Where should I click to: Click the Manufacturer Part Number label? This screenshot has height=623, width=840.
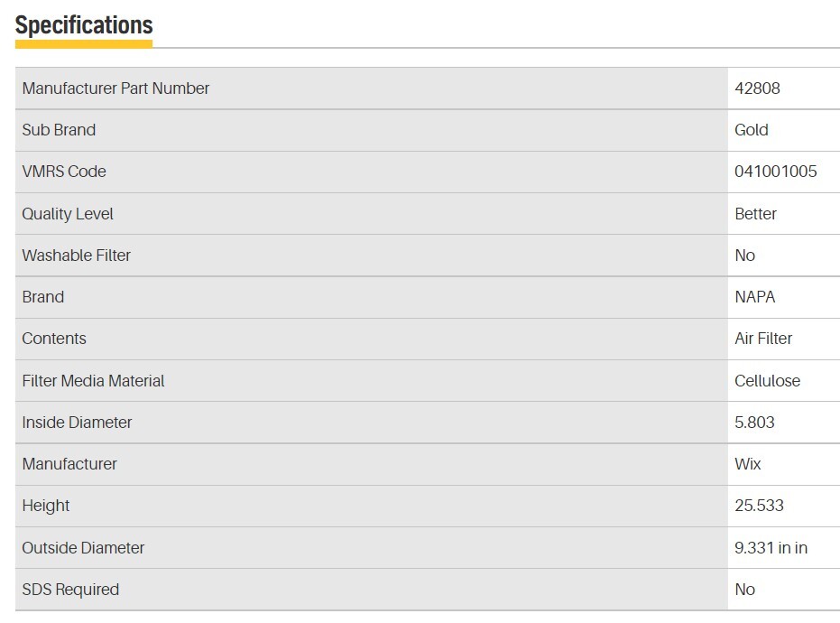pyautogui.click(x=115, y=88)
